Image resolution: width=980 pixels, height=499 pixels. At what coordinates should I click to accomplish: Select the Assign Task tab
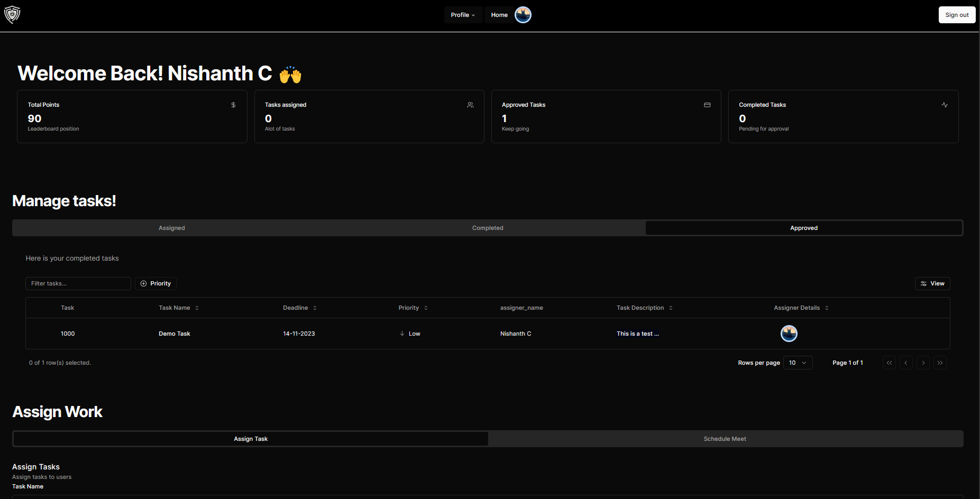pos(251,439)
